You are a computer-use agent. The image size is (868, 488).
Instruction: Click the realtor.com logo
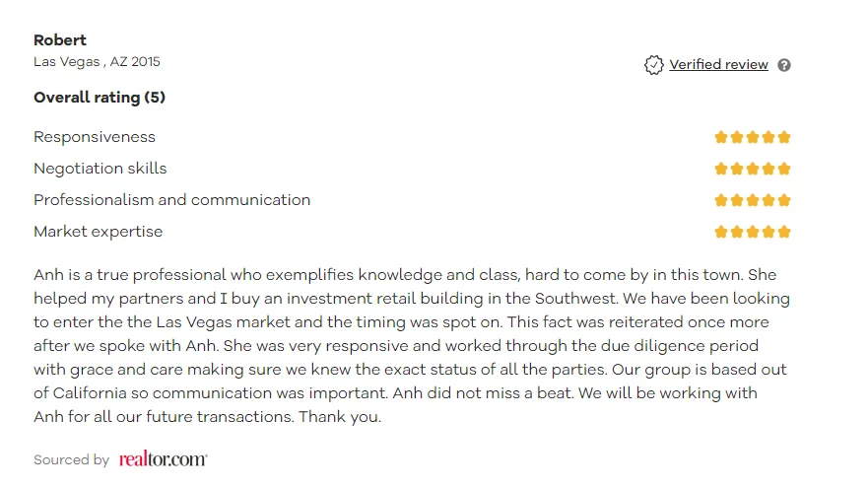point(163,459)
